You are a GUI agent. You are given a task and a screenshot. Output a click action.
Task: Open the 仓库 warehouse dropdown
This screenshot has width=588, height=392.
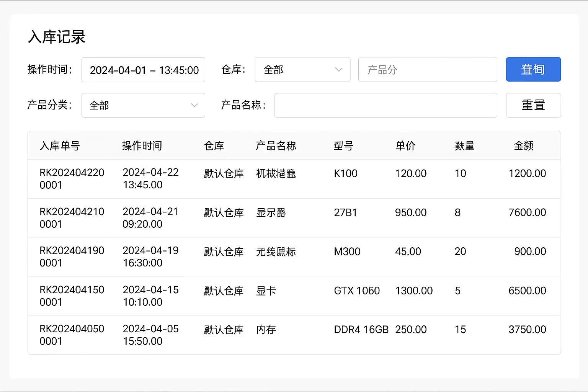click(x=302, y=70)
